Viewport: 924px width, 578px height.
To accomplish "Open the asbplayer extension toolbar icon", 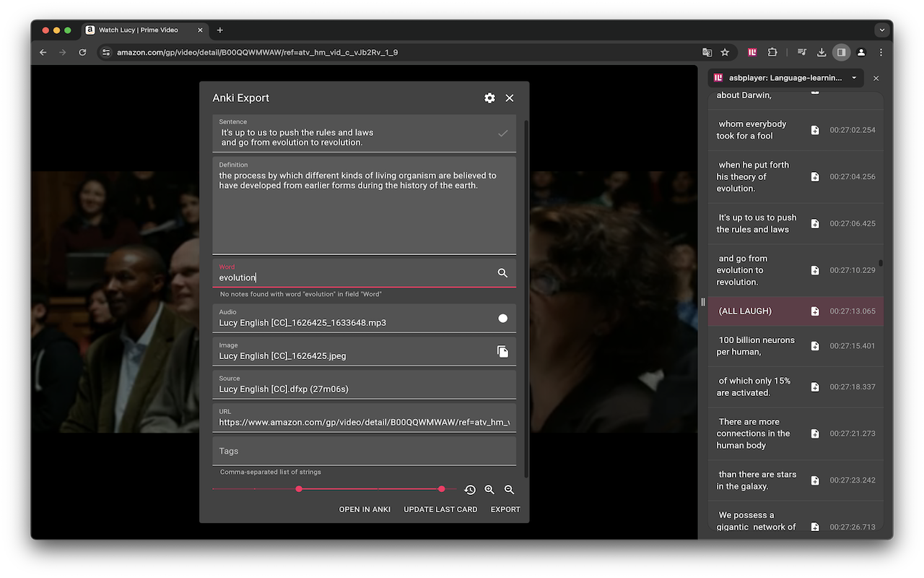I will [x=752, y=52].
